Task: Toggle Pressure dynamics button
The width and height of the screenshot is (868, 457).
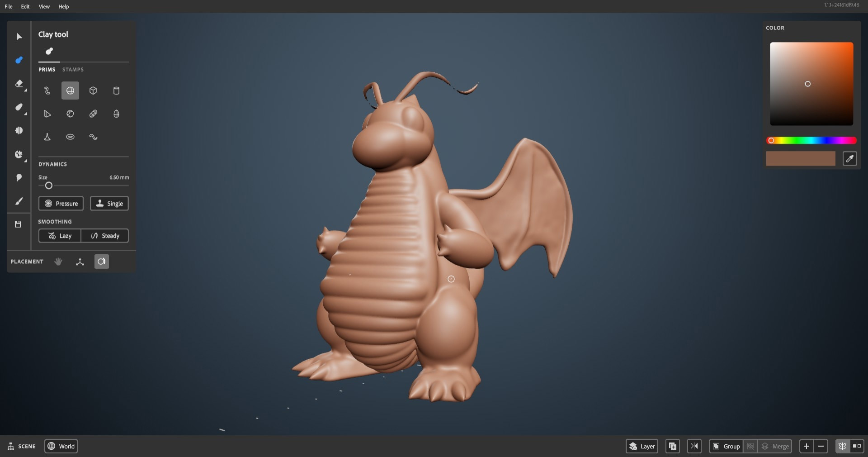Action: click(61, 204)
